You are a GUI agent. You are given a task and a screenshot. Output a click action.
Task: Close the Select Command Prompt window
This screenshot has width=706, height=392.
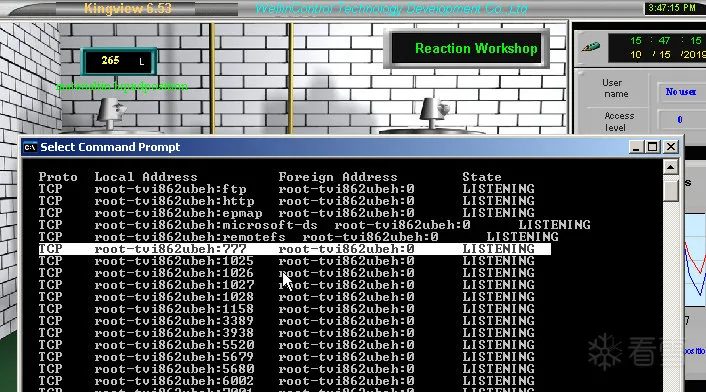point(670,147)
